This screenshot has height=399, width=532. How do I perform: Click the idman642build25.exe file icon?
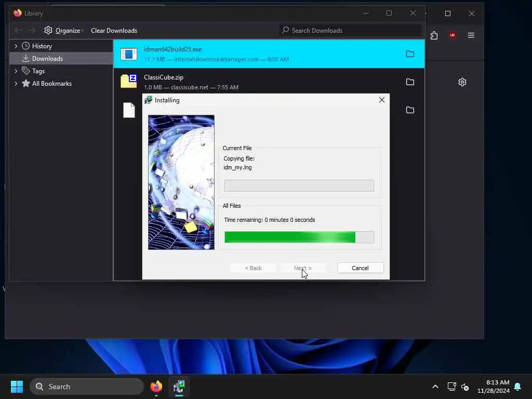click(x=129, y=54)
